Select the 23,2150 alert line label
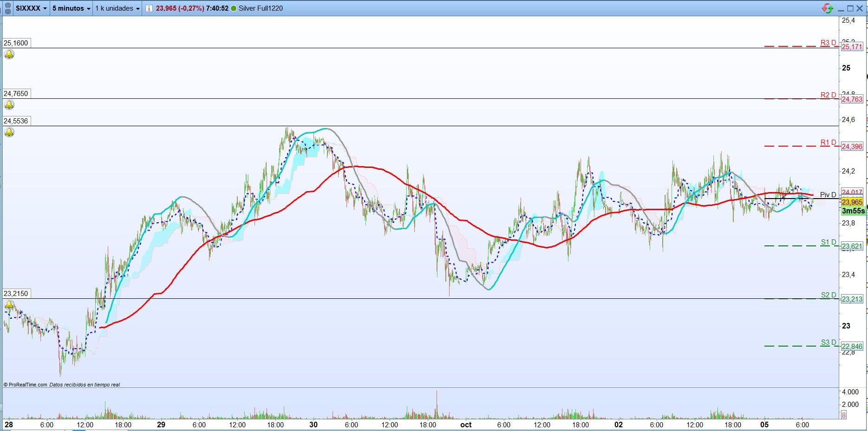This screenshot has height=431, width=868. tap(16, 294)
